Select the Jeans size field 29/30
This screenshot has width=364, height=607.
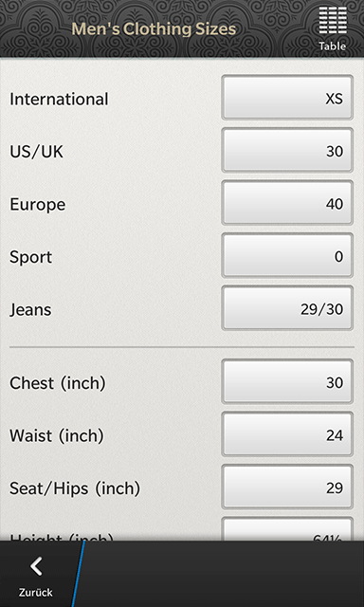(x=287, y=307)
